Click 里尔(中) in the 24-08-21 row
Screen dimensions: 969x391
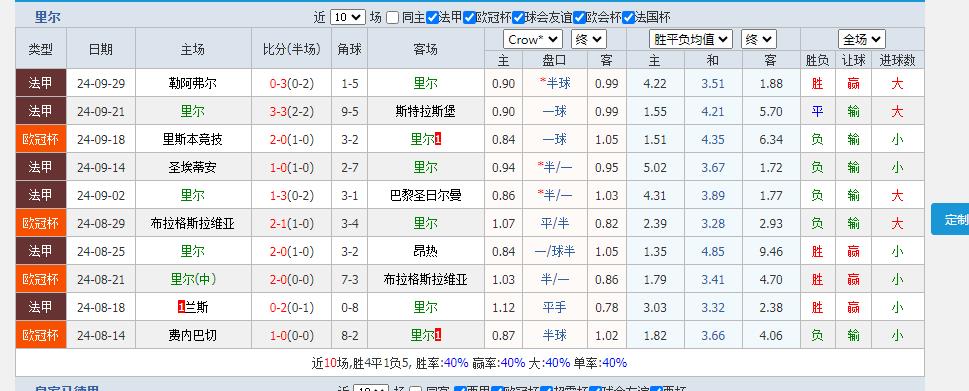point(193,279)
